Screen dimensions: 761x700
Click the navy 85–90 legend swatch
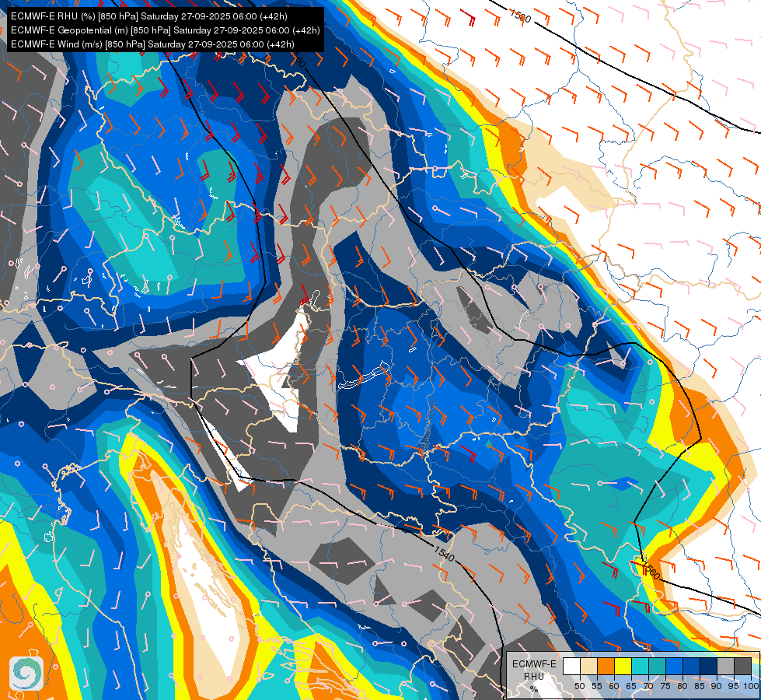(708, 666)
